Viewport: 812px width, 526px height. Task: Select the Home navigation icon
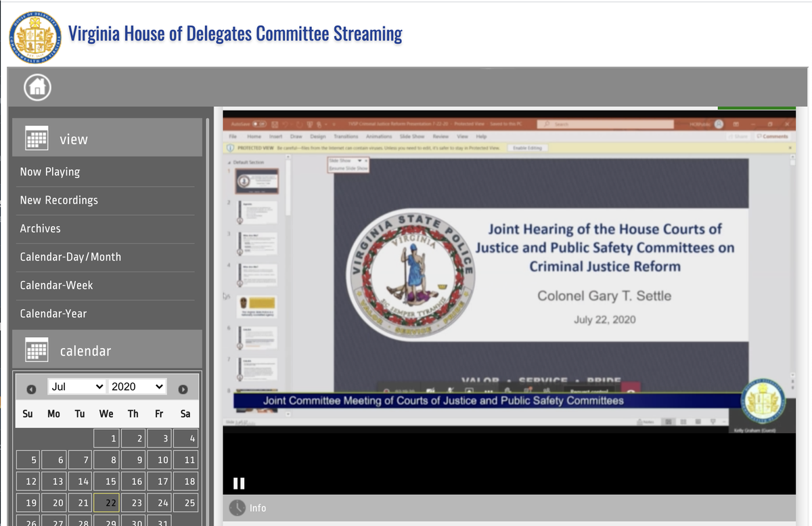click(37, 87)
